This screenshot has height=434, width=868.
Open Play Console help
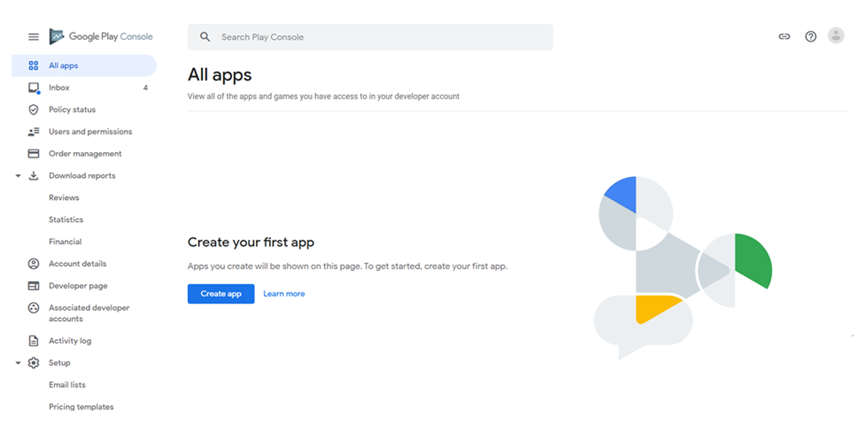point(810,36)
